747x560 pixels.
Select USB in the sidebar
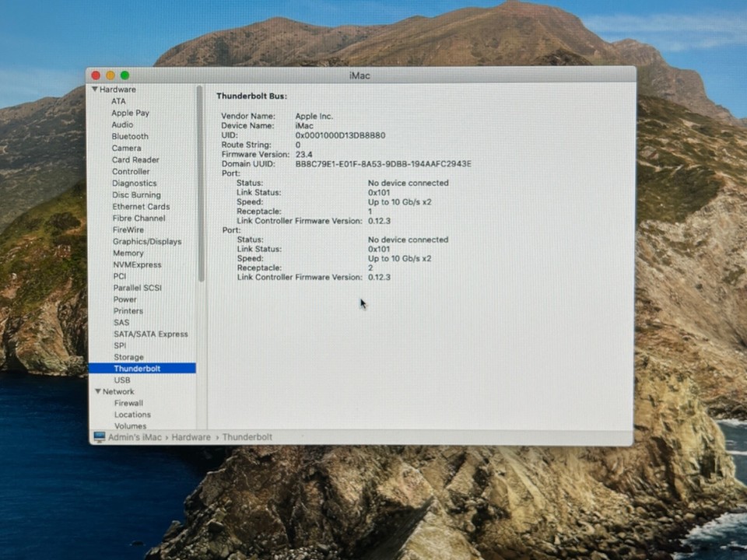[x=122, y=380]
